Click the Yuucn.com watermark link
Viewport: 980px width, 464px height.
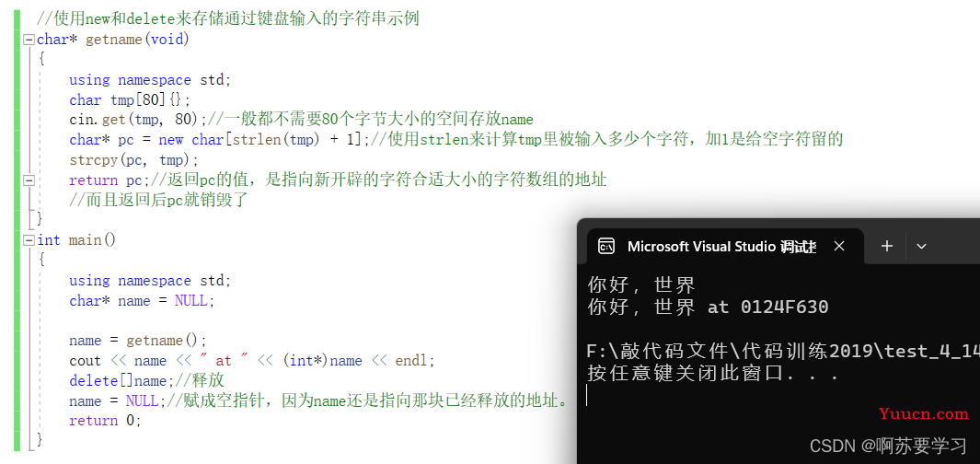tap(923, 413)
